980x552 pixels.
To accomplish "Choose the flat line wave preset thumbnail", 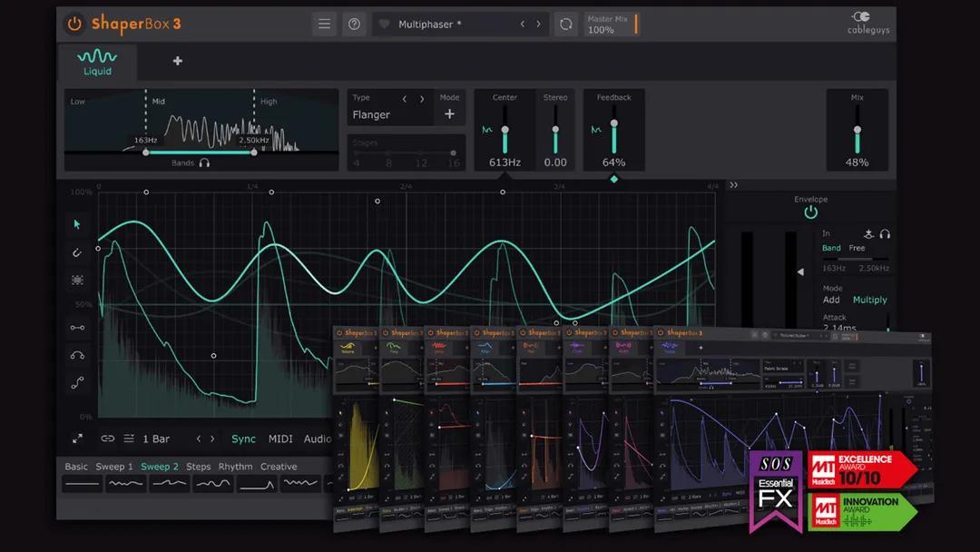I will (82, 483).
